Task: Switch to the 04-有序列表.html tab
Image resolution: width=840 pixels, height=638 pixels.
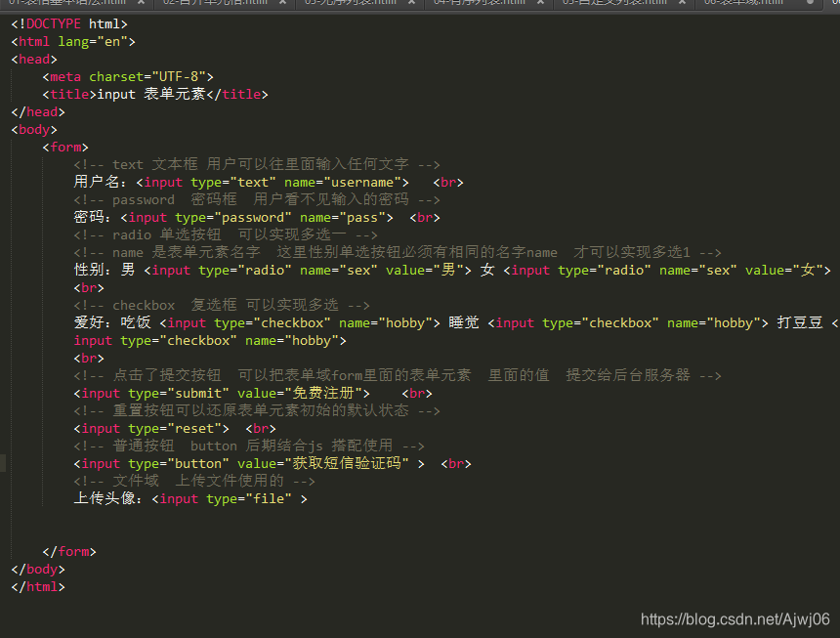Action: click(x=479, y=3)
